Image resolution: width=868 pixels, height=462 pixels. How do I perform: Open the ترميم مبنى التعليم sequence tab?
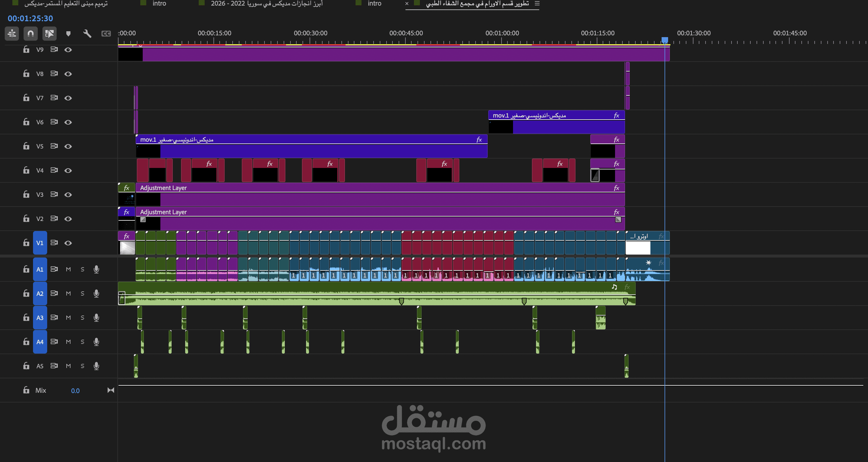66,3
